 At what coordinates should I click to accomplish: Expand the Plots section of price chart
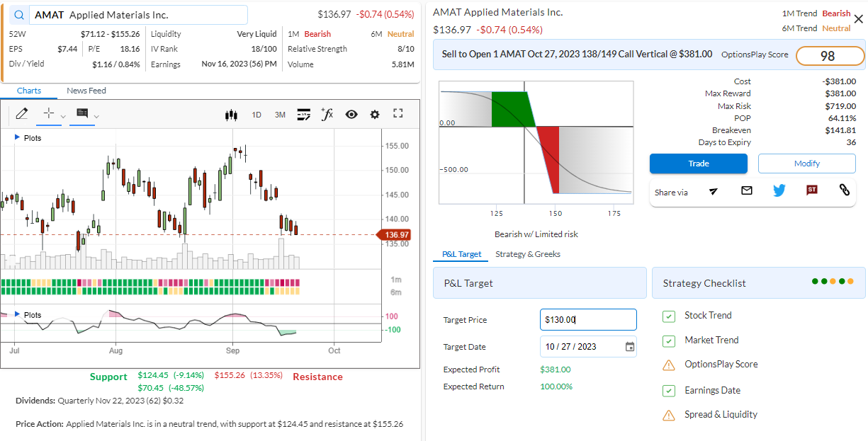pos(28,138)
